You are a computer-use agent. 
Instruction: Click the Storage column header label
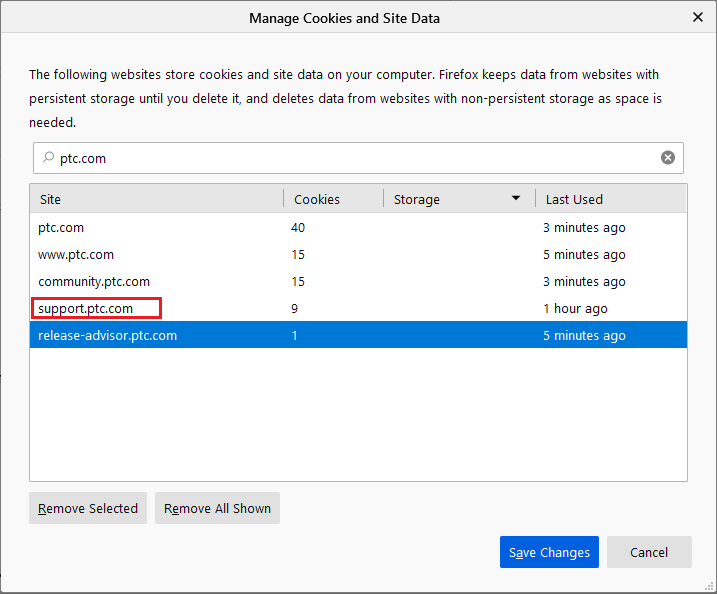417,199
